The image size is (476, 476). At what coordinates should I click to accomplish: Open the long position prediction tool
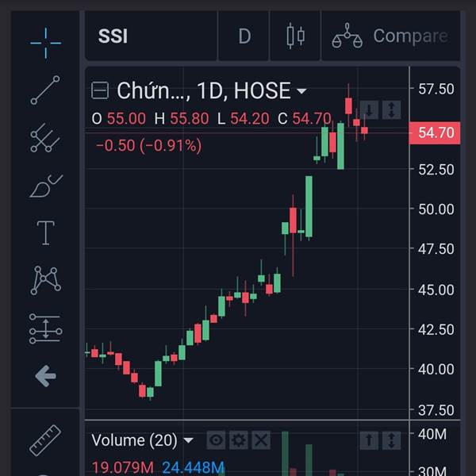coord(45,328)
